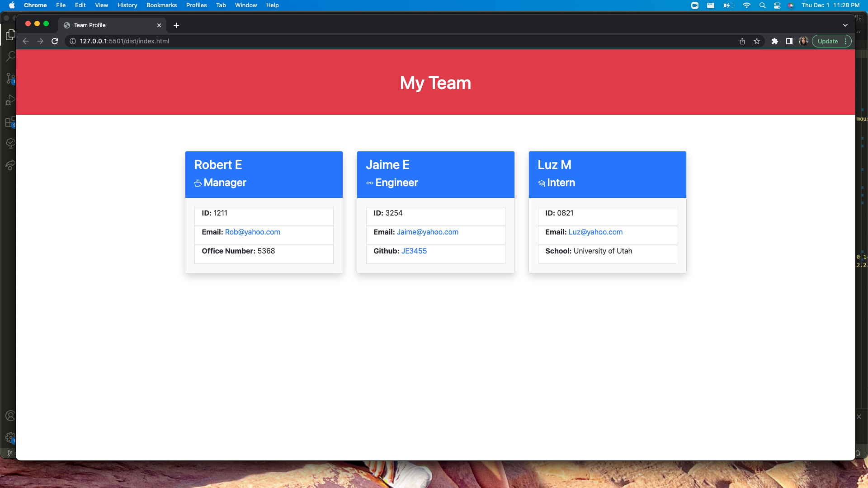
Task: Open the three-dot menu beside Update
Action: (846, 41)
